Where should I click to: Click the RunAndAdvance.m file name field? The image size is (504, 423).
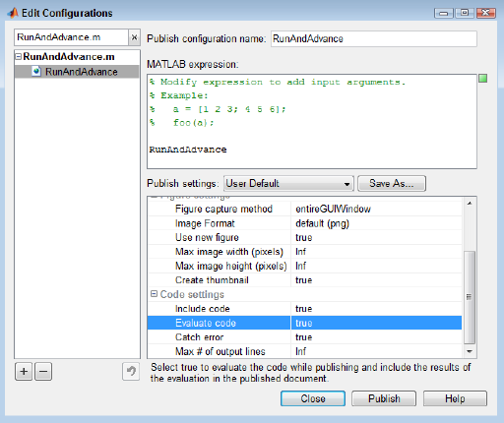click(x=71, y=37)
